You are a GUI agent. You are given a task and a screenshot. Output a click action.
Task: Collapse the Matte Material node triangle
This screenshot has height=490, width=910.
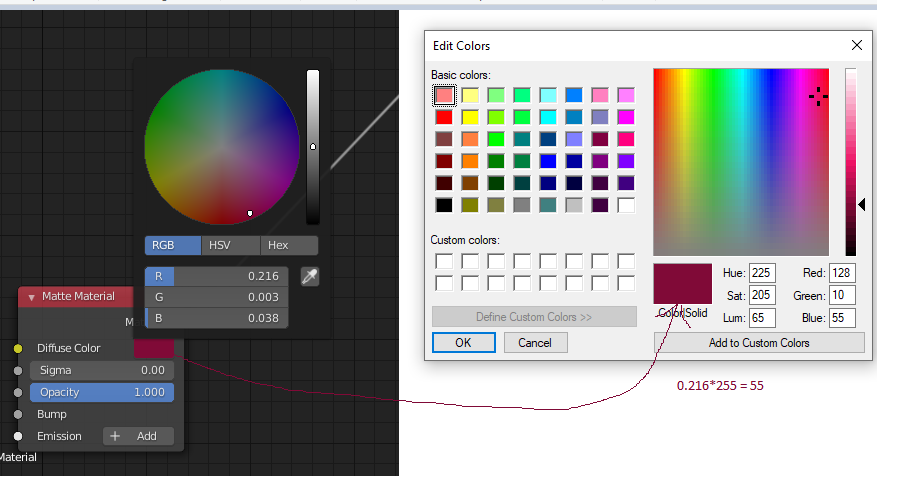32,296
